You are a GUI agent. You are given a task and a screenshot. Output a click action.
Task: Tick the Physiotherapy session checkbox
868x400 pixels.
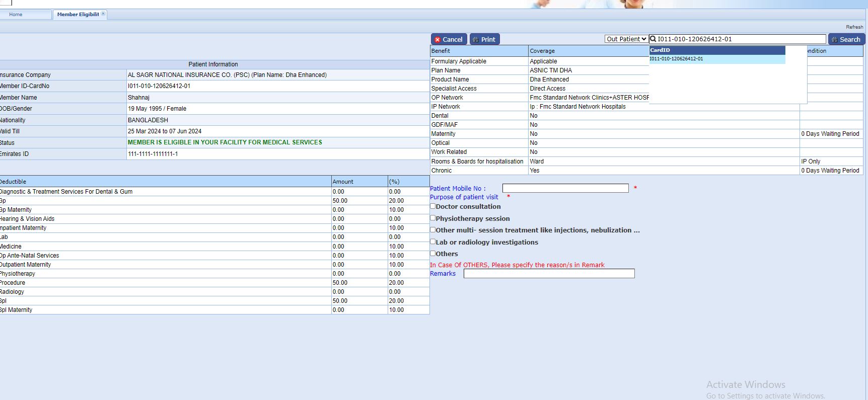click(433, 218)
